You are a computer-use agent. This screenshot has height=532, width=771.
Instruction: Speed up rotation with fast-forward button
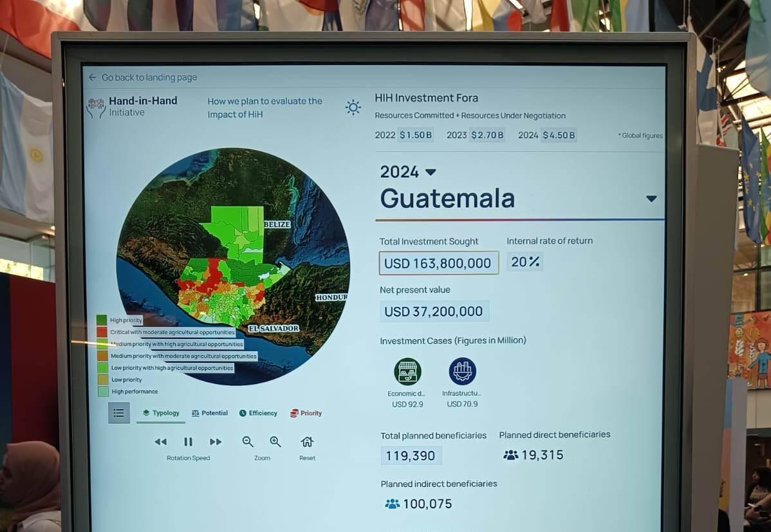(x=216, y=442)
